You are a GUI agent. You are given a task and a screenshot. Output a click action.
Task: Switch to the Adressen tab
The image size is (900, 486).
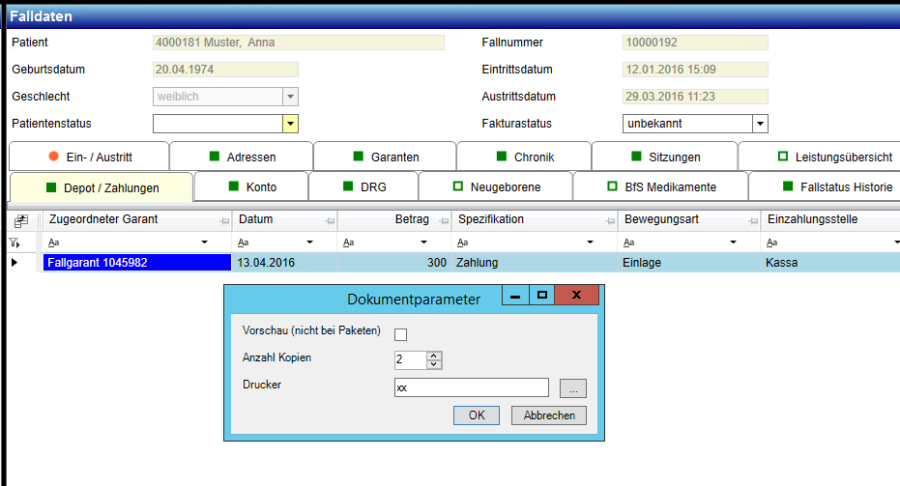tap(242, 157)
